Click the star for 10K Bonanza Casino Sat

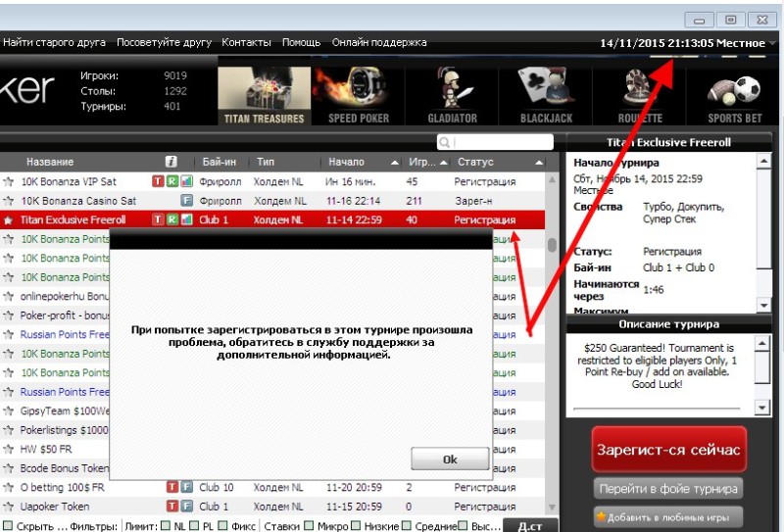point(9,201)
